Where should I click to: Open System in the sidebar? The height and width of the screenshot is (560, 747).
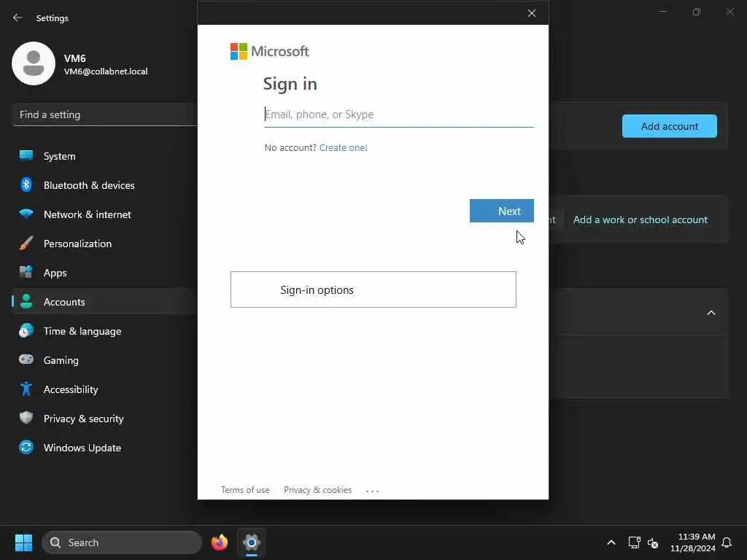105,156
